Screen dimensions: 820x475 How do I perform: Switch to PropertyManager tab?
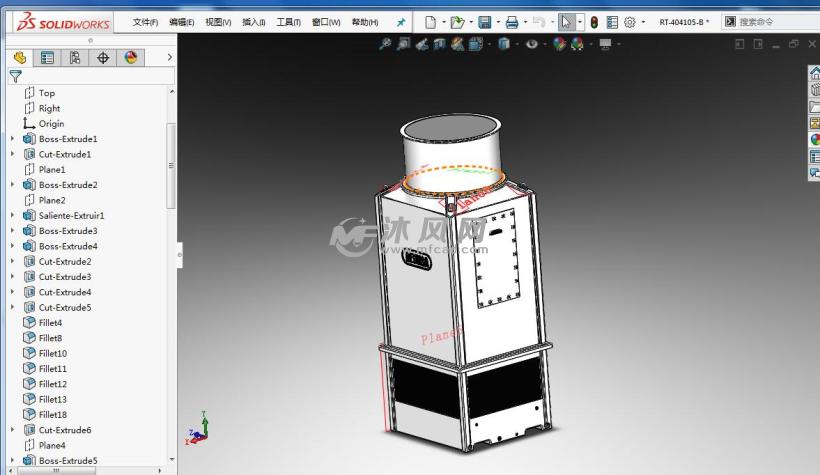[47, 57]
